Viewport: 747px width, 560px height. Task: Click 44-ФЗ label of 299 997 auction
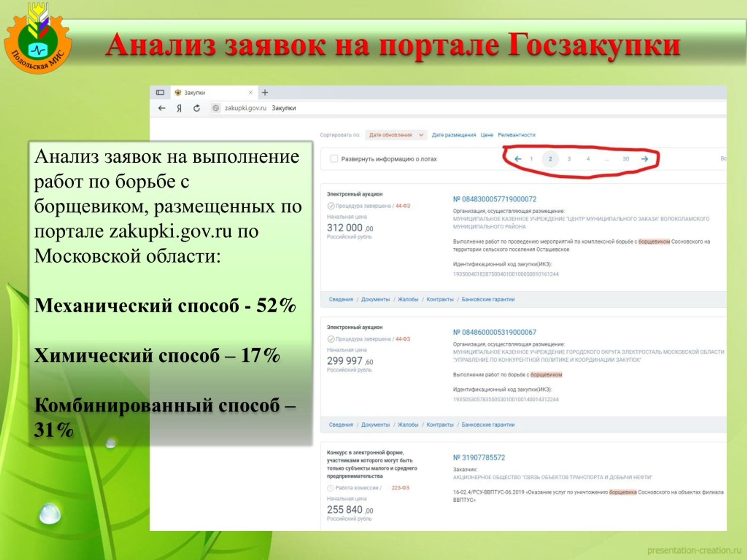(x=403, y=339)
